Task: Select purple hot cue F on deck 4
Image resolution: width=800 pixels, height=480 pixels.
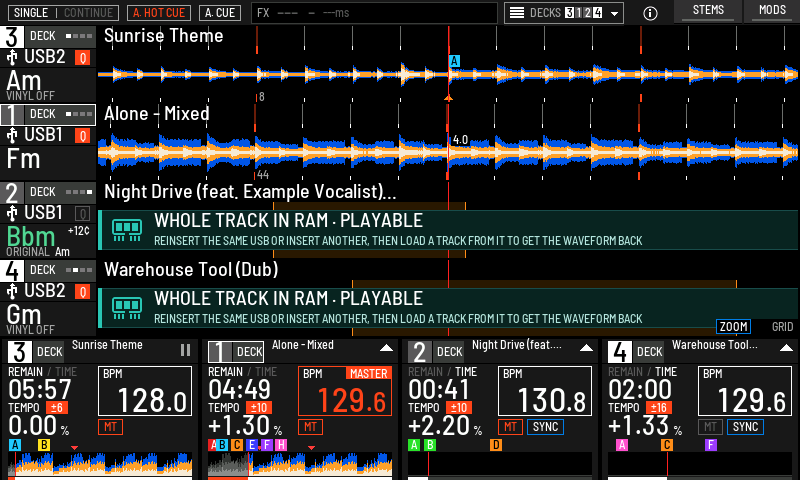Action: pos(711,445)
